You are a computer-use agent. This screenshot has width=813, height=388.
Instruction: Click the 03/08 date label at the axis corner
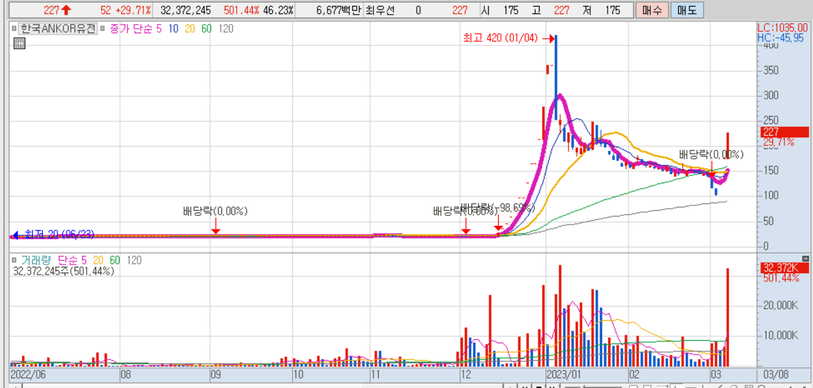pyautogui.click(x=775, y=374)
